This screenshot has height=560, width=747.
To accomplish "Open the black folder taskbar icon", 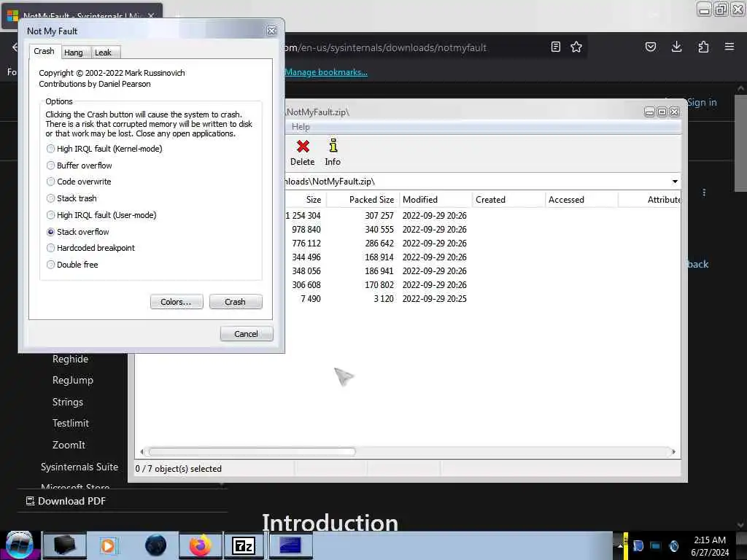I will click(x=65, y=545).
